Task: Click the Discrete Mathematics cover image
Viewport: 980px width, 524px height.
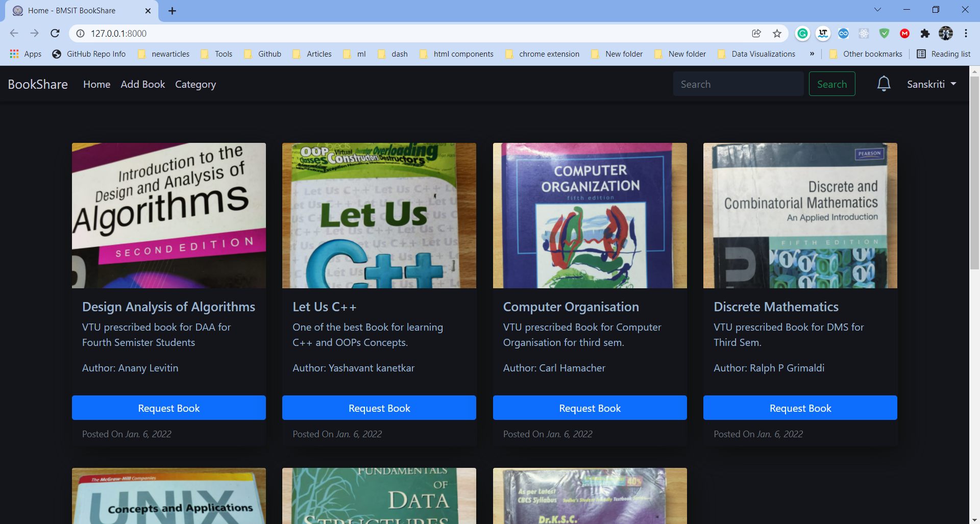Action: 800,215
